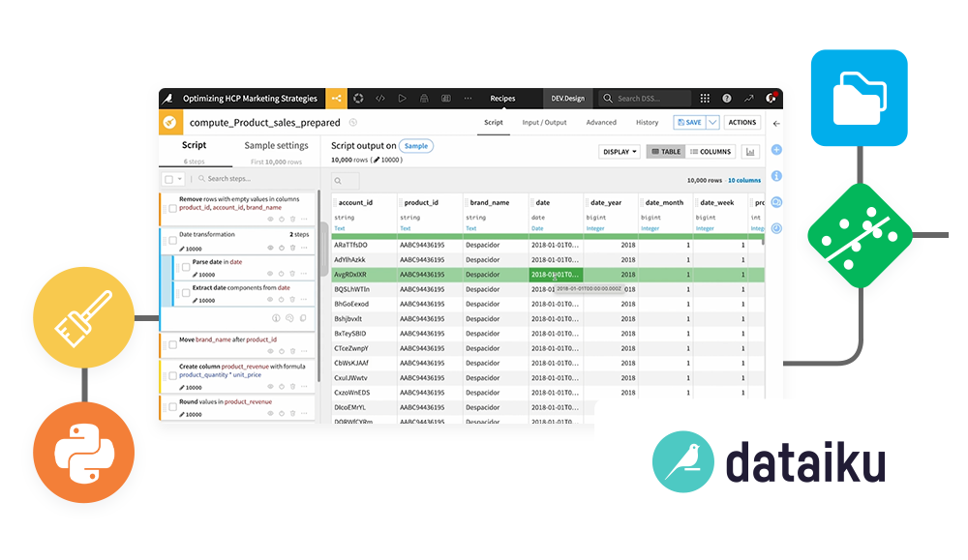Check the Move brand_name step checkbox
The height and width of the screenshot is (560, 968).
click(173, 344)
